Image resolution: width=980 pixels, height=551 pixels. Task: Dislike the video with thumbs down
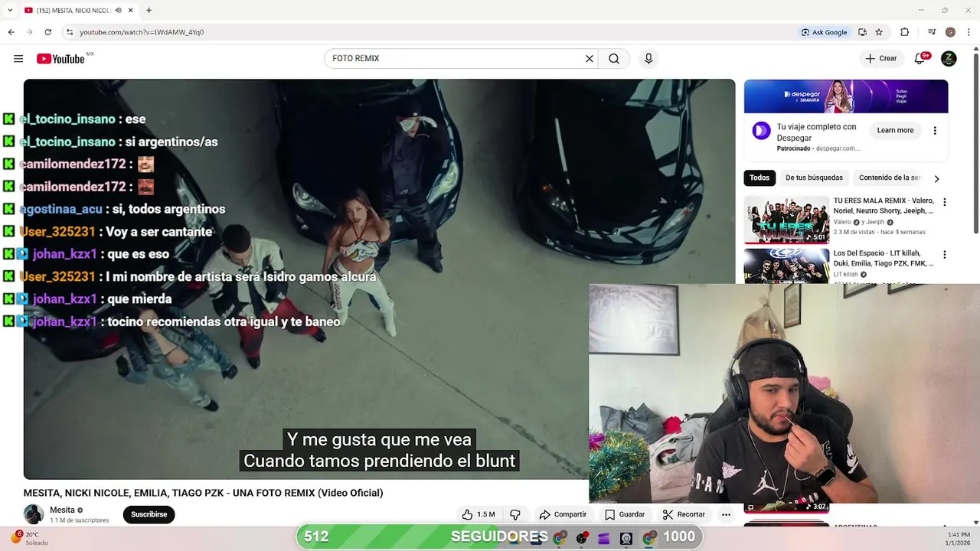pyautogui.click(x=515, y=514)
